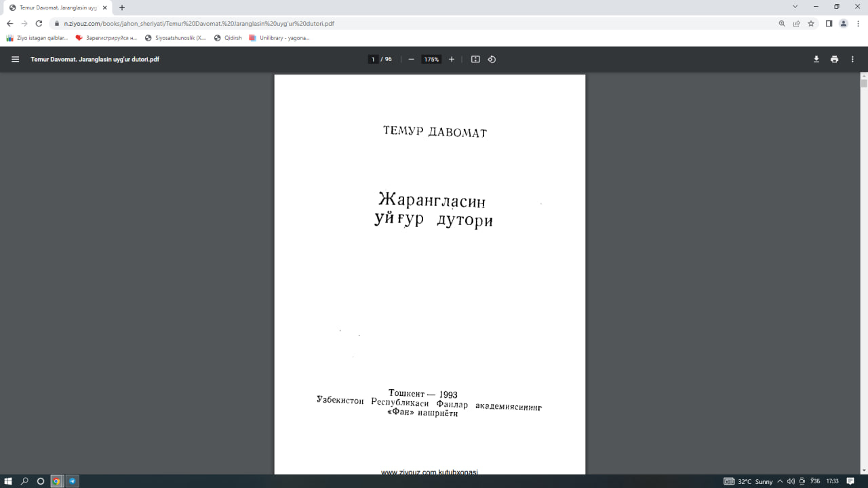Reload the current page
This screenshot has height=488, width=868.
pos(39,23)
